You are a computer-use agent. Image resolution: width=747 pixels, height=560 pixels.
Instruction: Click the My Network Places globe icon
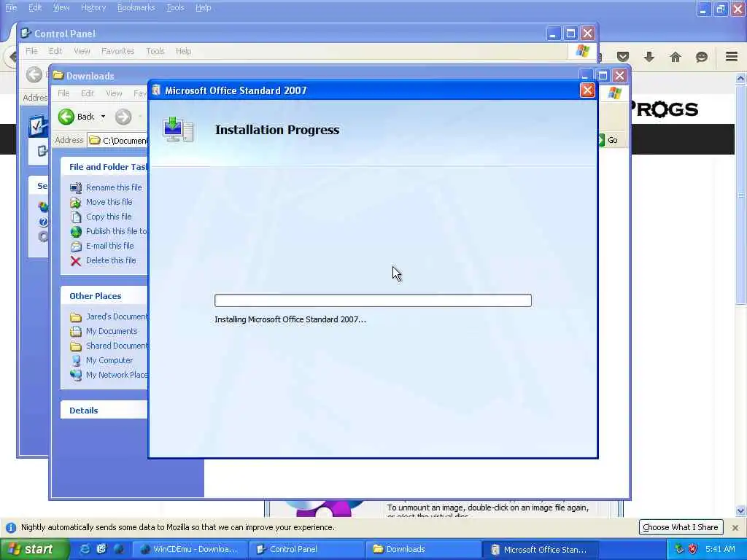[76, 376]
